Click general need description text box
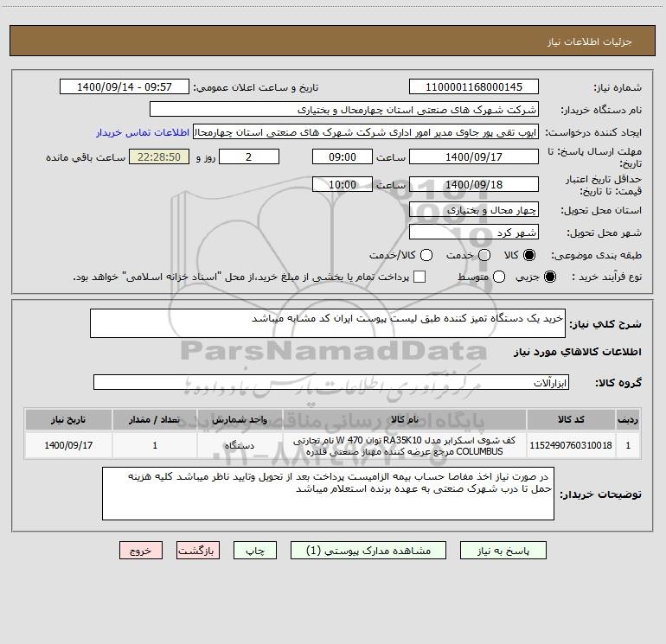The height and width of the screenshot is (644, 666). click(x=328, y=323)
